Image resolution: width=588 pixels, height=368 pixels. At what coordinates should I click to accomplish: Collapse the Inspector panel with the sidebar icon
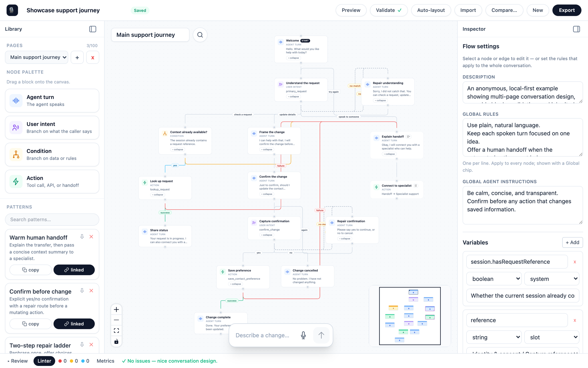(576, 29)
